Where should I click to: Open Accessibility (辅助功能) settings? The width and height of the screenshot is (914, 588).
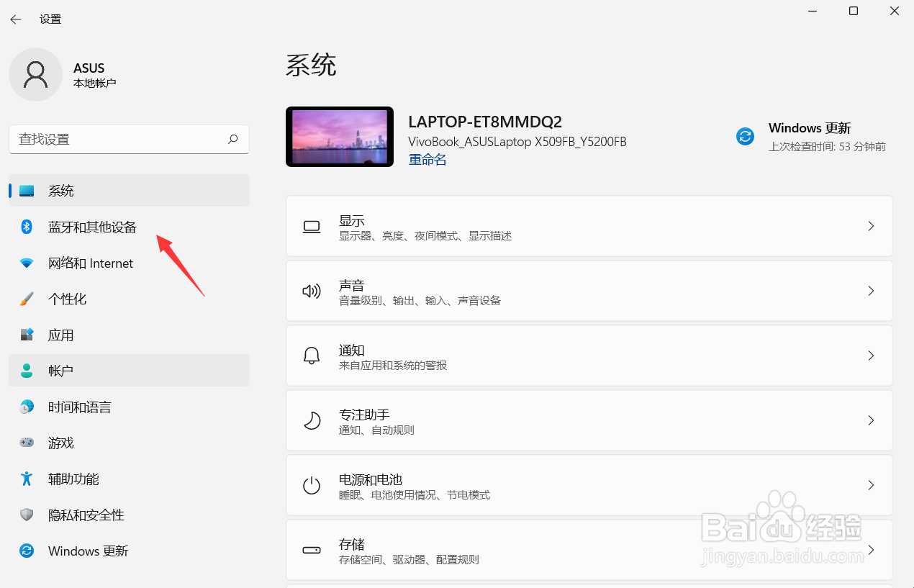click(74, 479)
